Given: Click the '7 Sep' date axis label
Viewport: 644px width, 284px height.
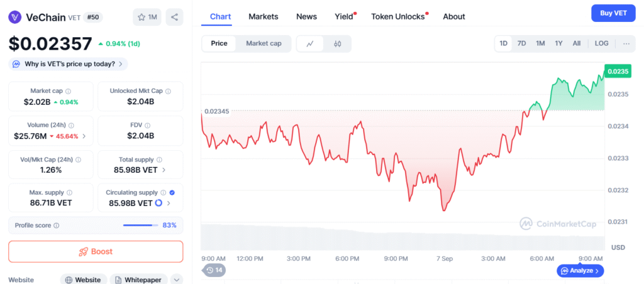Looking at the screenshot, I should pos(445,259).
